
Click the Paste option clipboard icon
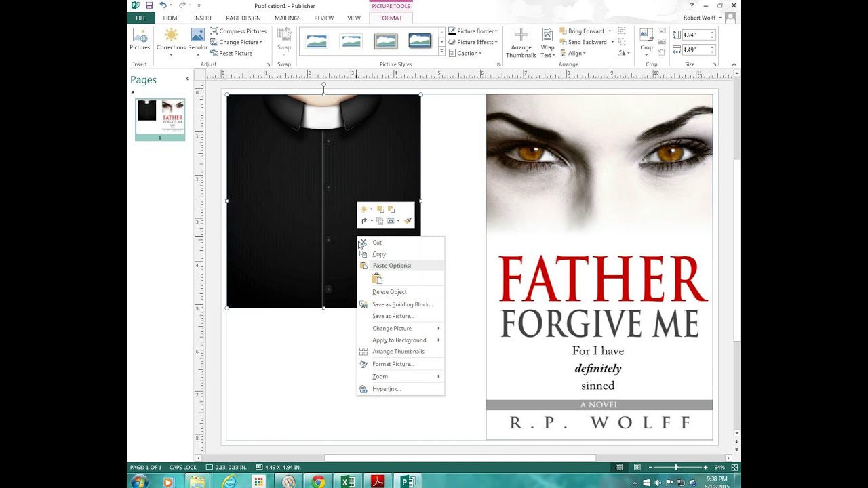(x=378, y=279)
